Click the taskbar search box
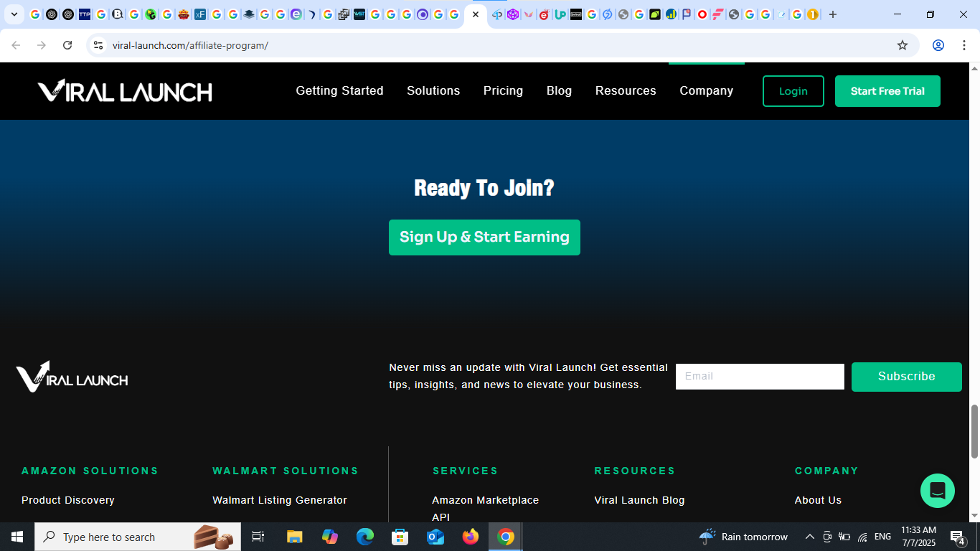 tap(138, 537)
